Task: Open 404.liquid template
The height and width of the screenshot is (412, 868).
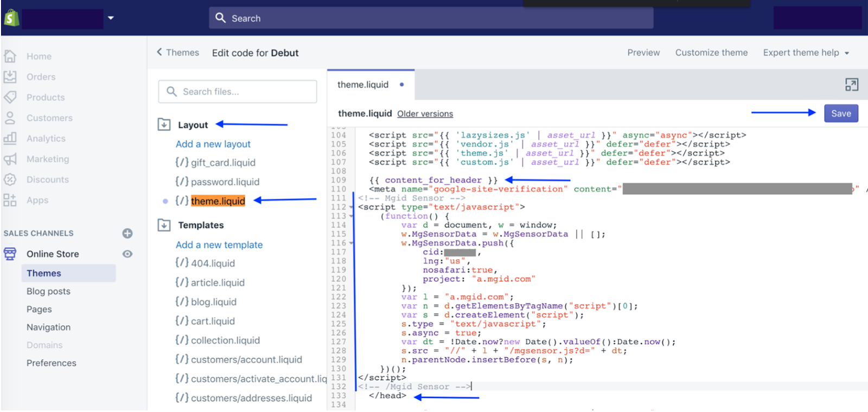Action: coord(213,263)
